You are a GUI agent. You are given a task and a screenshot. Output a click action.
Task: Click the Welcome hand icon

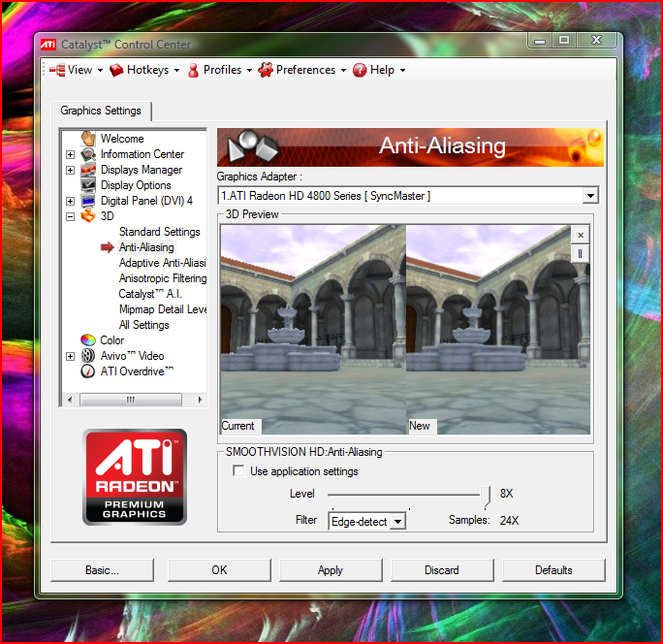(88, 139)
